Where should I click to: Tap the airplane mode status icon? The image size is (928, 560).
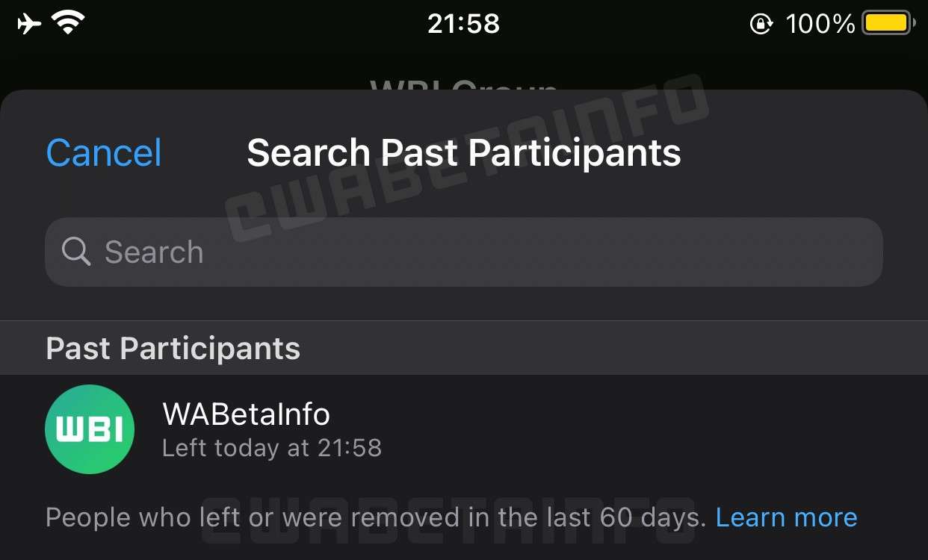29,24
